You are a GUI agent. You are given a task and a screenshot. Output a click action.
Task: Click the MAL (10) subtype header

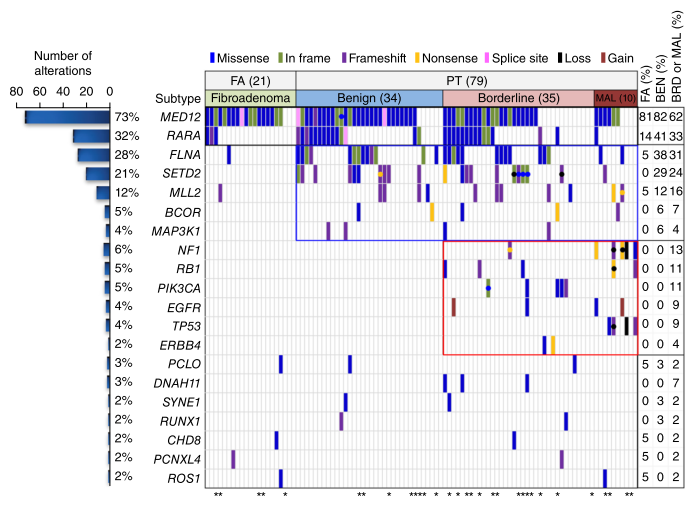pyautogui.click(x=614, y=98)
